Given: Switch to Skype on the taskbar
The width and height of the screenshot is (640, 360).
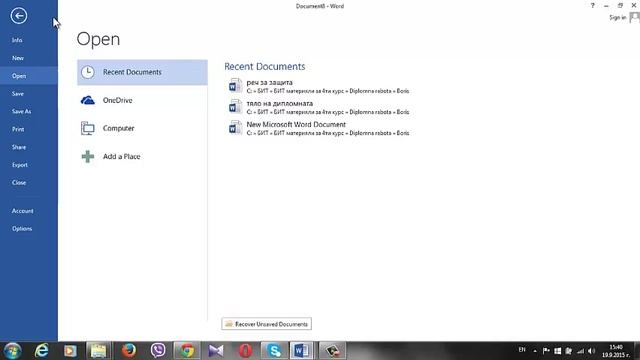Looking at the screenshot, I should [x=274, y=351].
